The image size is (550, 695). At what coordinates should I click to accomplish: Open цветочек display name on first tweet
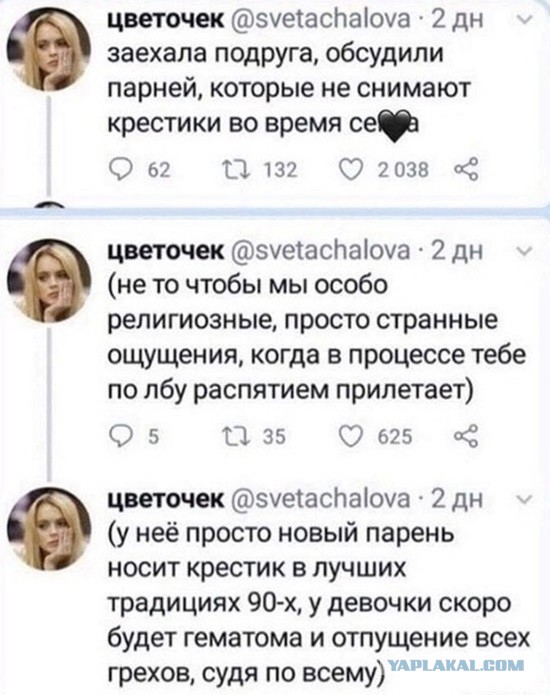pyautogui.click(x=167, y=20)
